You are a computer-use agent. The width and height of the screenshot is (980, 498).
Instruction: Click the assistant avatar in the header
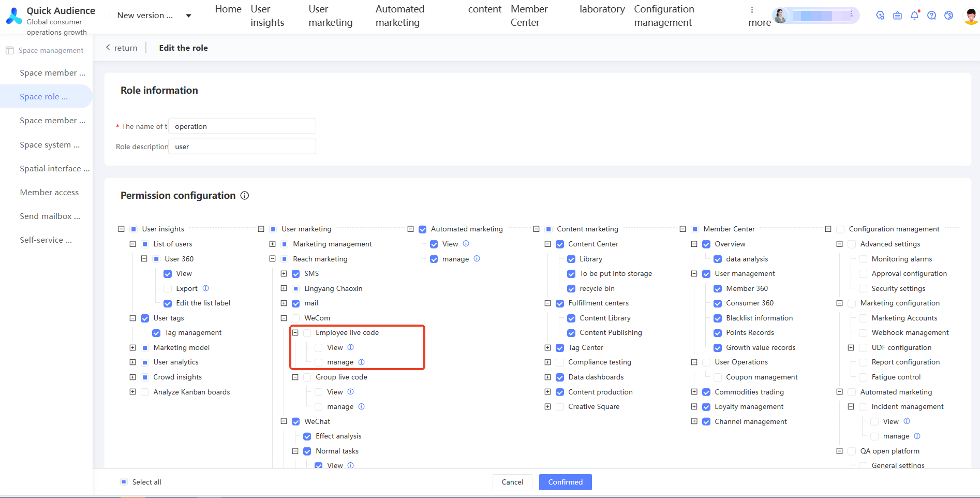781,16
